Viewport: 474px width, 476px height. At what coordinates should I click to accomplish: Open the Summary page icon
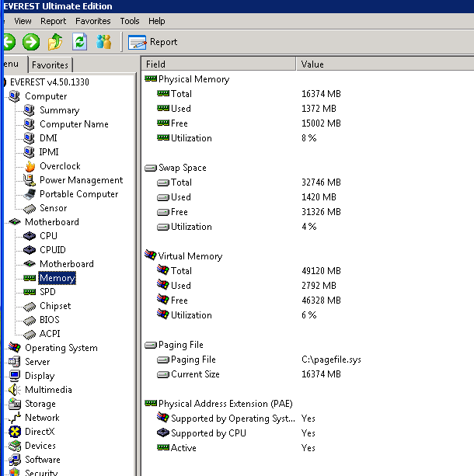(x=30, y=110)
